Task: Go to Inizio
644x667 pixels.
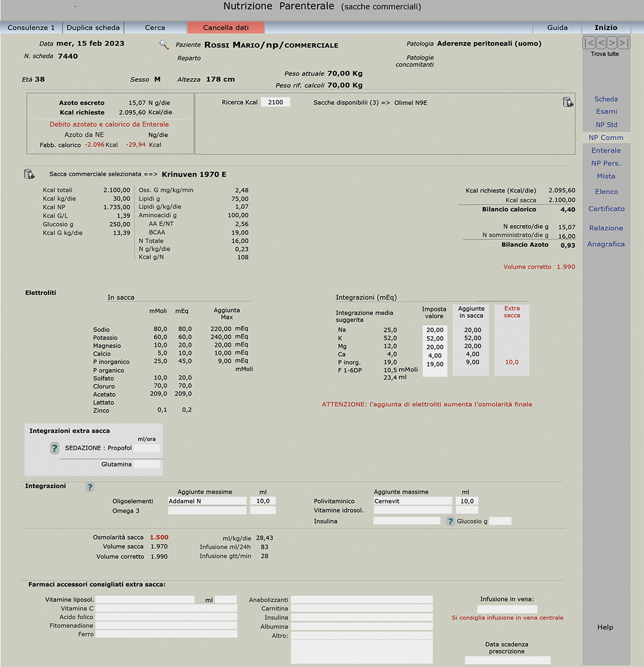Action: pos(606,28)
